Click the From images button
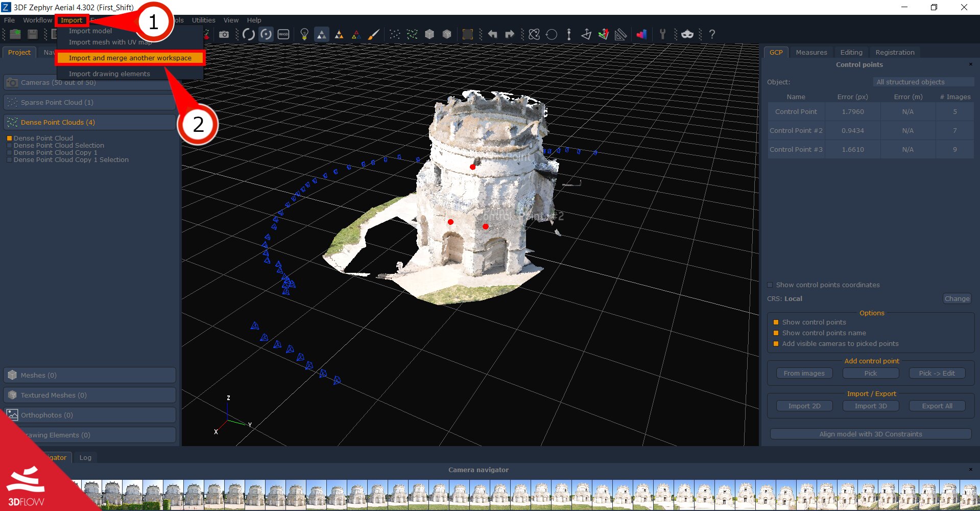The width and height of the screenshot is (980, 511). 804,373
